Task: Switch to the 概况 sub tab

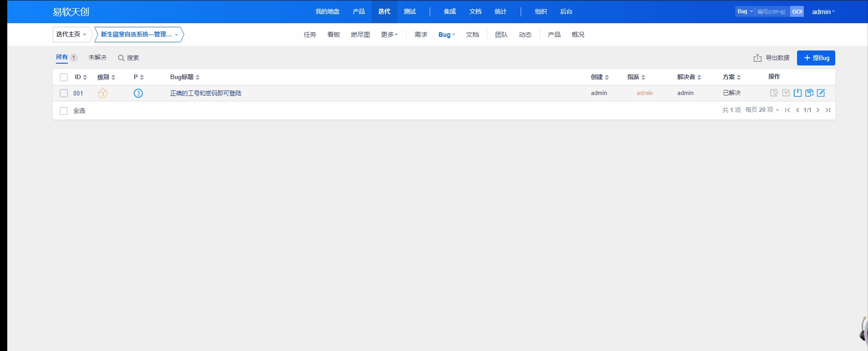Action: pos(578,35)
